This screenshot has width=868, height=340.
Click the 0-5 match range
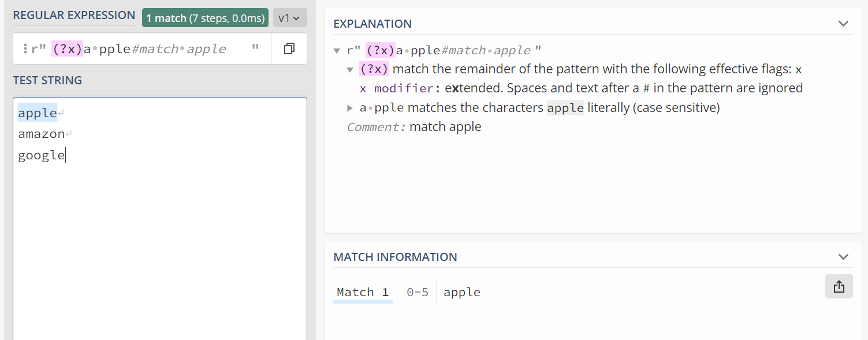pyautogui.click(x=417, y=292)
